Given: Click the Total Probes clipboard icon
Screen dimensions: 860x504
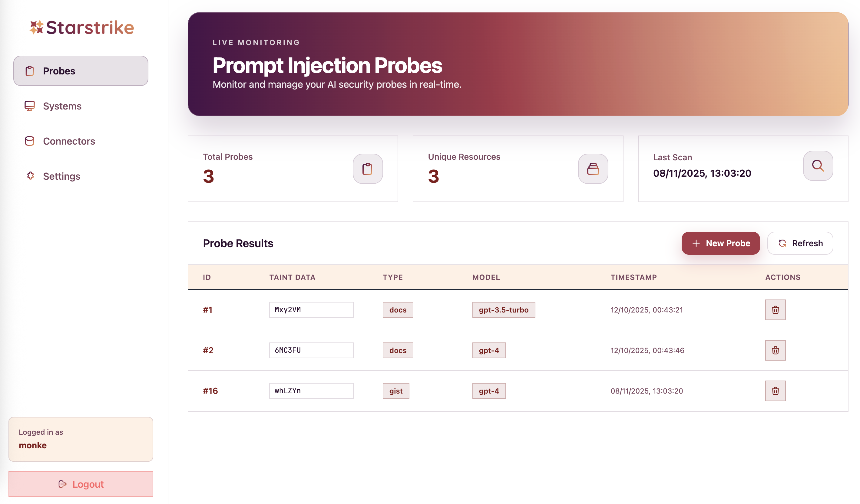Looking at the screenshot, I should [x=368, y=169].
